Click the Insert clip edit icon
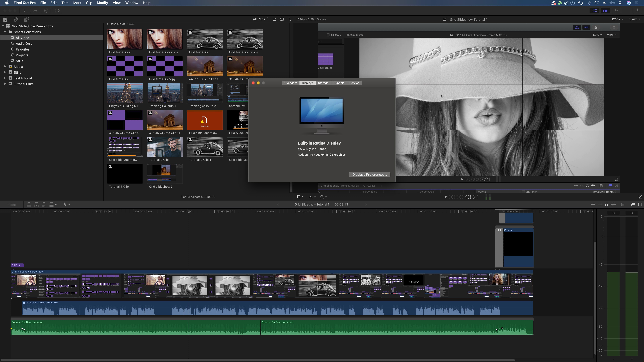The width and height of the screenshot is (644, 362). (36, 204)
